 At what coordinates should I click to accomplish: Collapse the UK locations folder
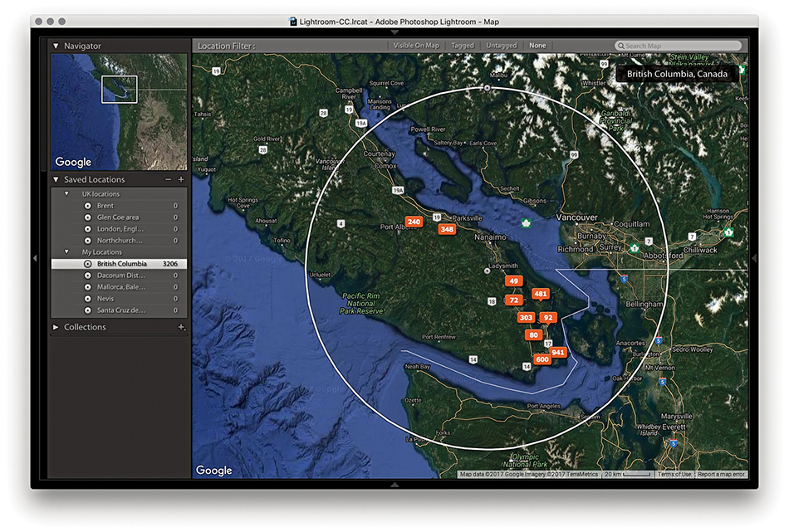coord(66,194)
